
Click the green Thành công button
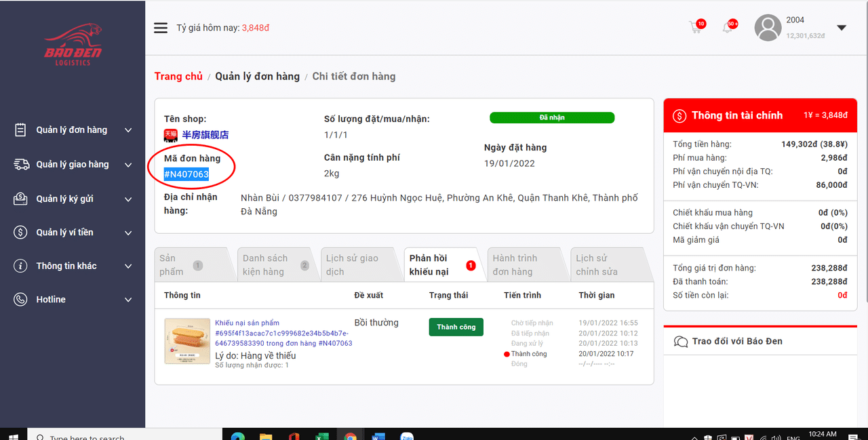456,327
